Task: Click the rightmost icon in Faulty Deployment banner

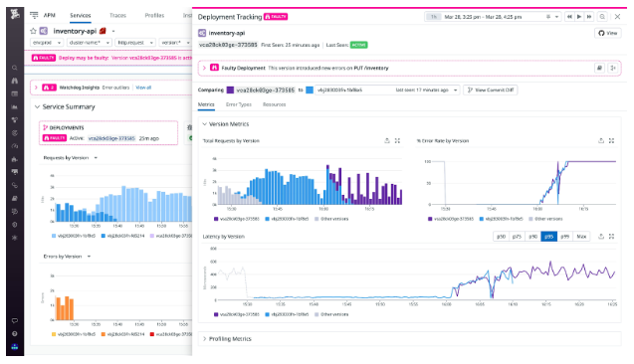Action: (613, 68)
